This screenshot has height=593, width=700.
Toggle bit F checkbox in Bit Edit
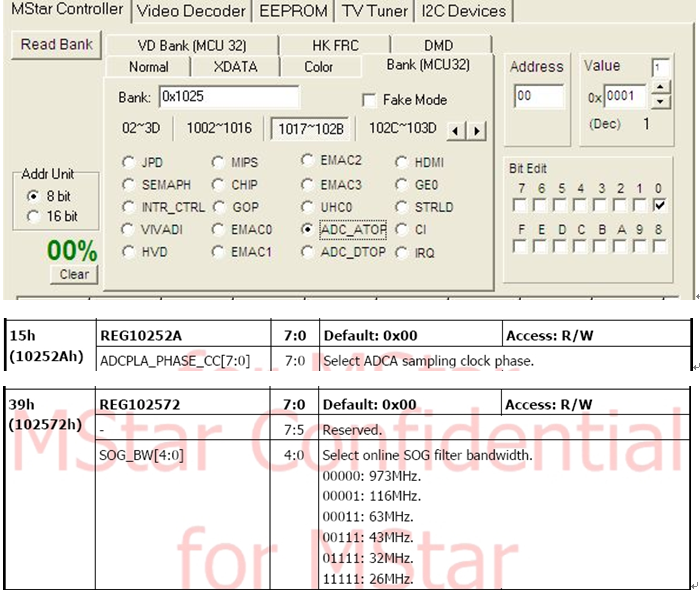tap(520, 246)
